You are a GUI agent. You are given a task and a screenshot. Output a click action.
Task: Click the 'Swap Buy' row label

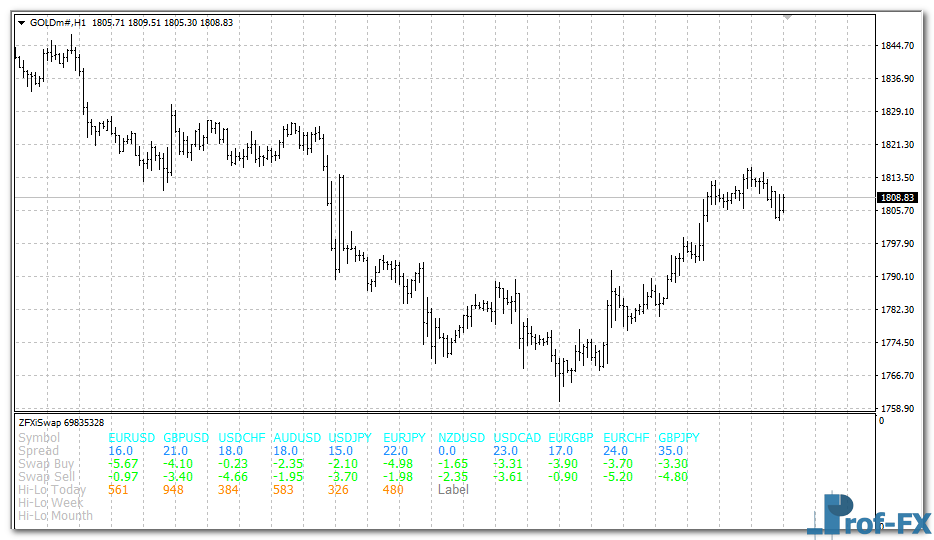46,464
